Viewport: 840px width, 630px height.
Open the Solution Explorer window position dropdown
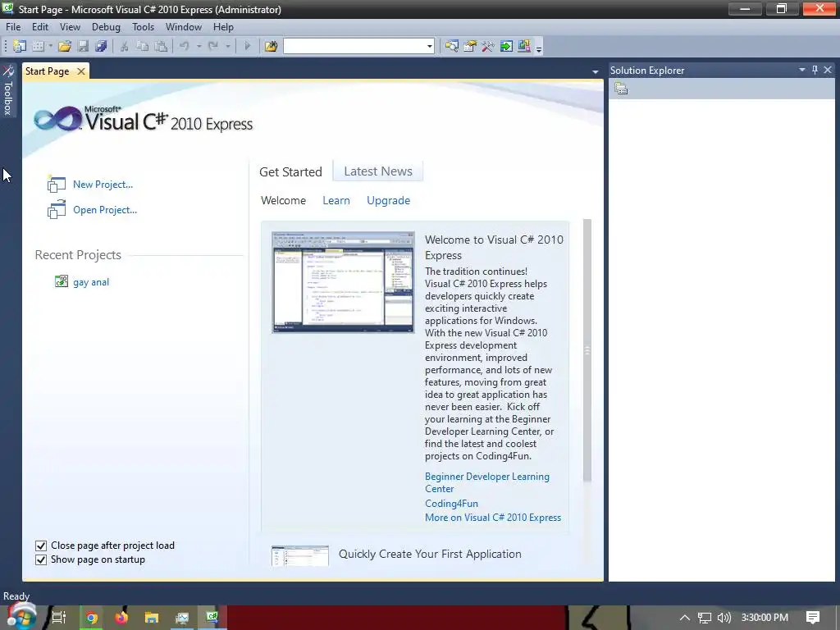click(x=802, y=71)
